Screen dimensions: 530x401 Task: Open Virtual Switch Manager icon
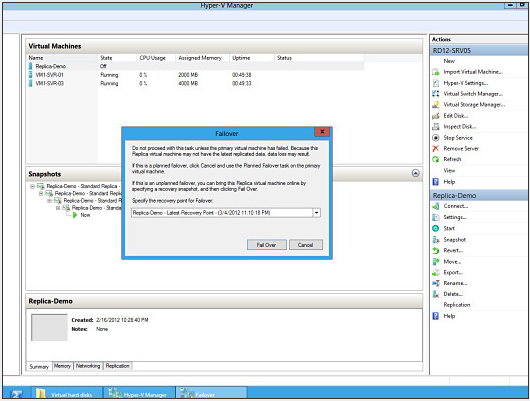click(x=436, y=94)
